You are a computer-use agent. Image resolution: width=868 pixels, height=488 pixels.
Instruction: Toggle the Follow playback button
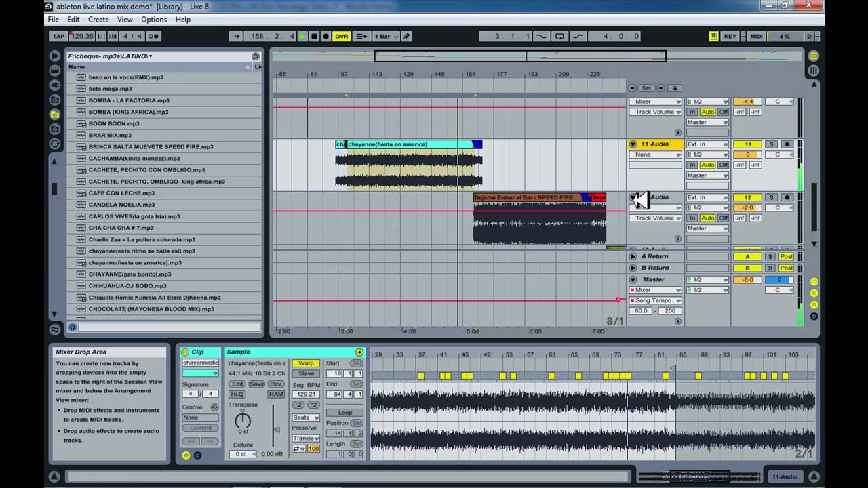(235, 36)
